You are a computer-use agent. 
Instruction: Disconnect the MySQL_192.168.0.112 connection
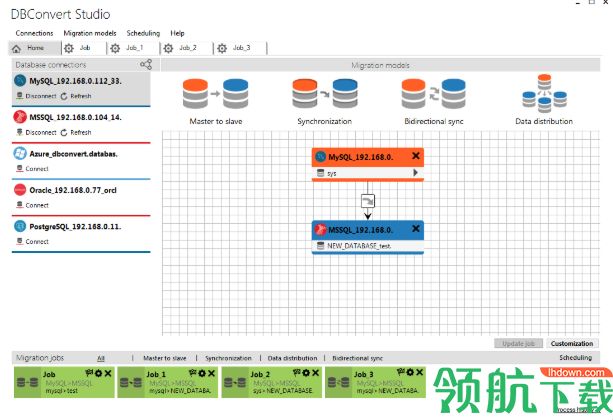pos(36,96)
